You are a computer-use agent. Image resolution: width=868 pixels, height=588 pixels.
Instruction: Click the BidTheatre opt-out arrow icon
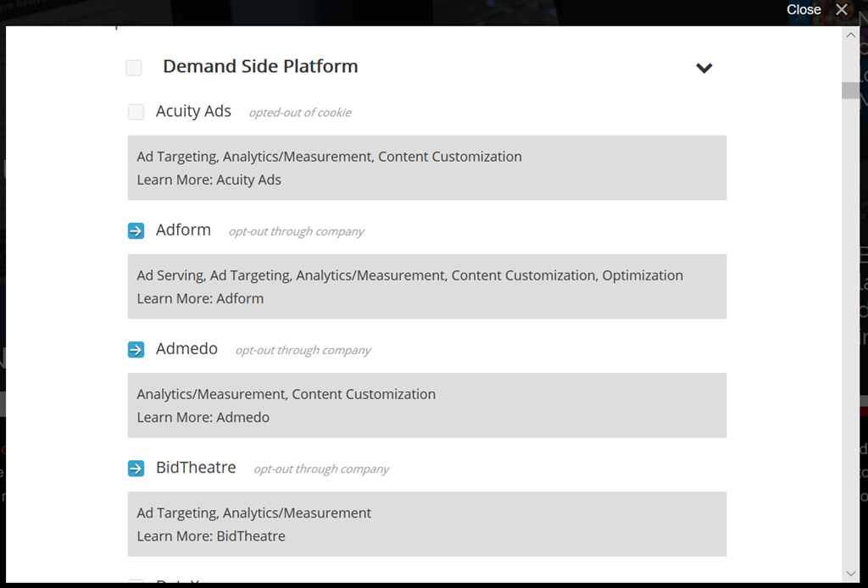[x=136, y=468]
